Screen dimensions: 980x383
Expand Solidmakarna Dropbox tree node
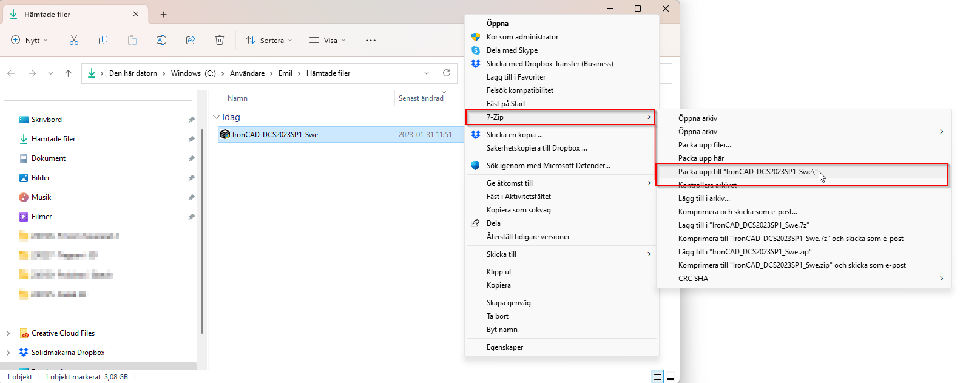[x=8, y=353]
